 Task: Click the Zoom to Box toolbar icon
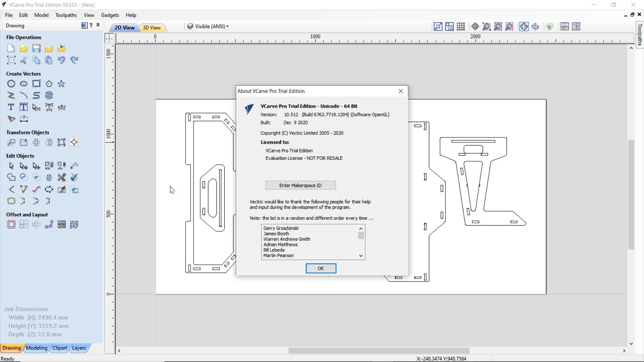point(486,26)
